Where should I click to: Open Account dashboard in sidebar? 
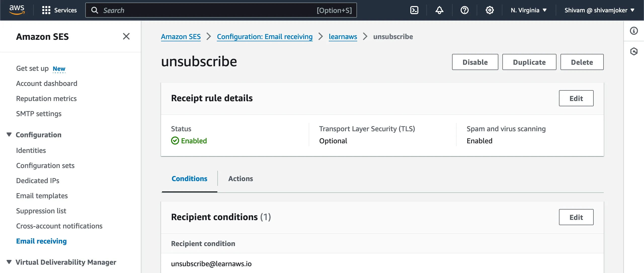point(47,83)
